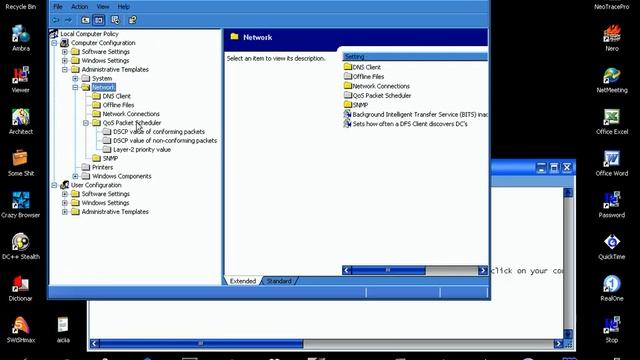The width and height of the screenshot is (640, 360).
Task: Select DSCP value of non-conforming packets
Action: point(165,141)
